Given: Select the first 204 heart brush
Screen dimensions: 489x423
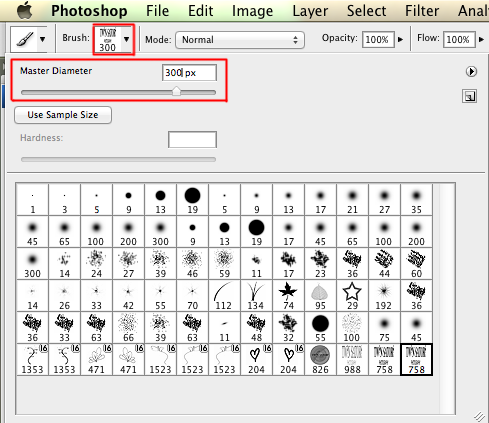Looking at the screenshot, I should pyautogui.click(x=256, y=359).
